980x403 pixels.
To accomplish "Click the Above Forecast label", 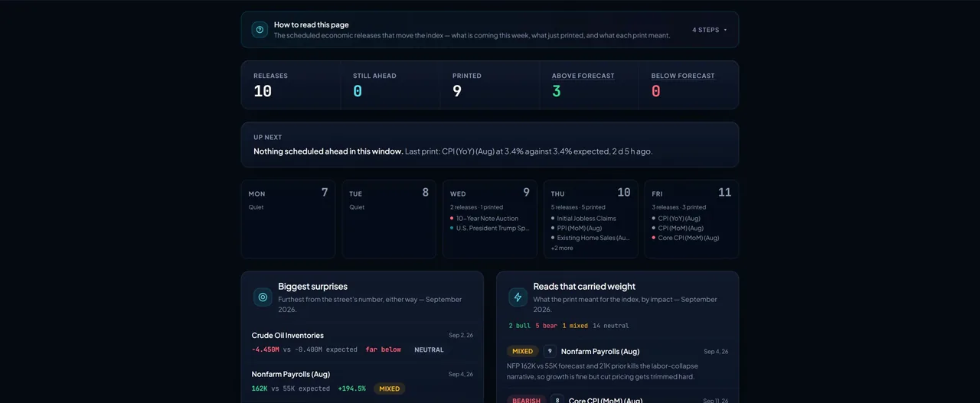I will coord(583,76).
